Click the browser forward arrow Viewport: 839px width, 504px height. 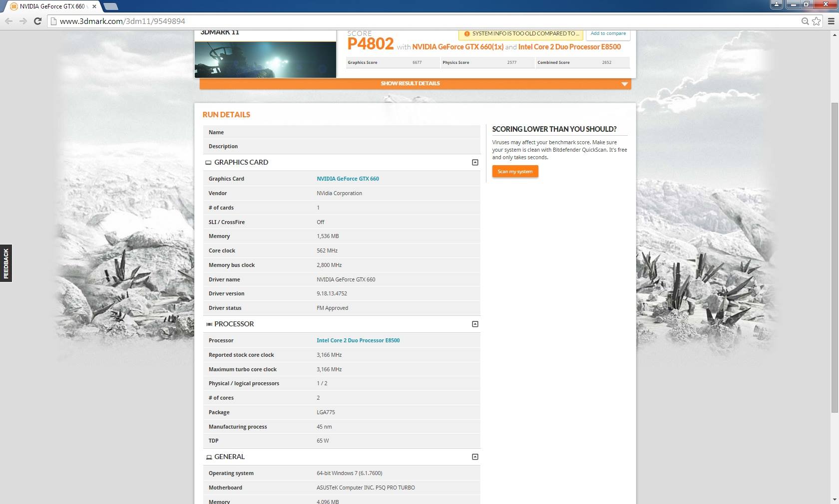tap(23, 21)
